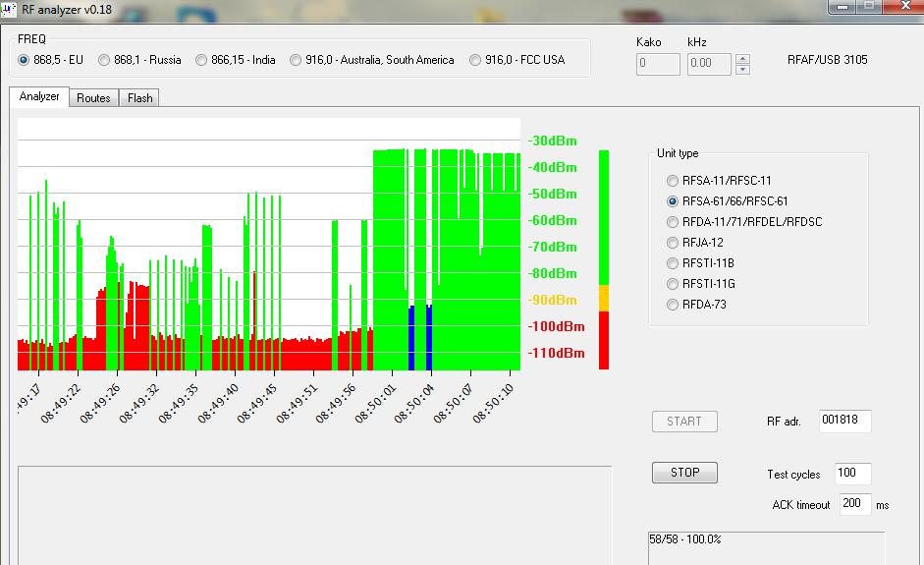
Task: Click the START button
Action: (x=684, y=422)
